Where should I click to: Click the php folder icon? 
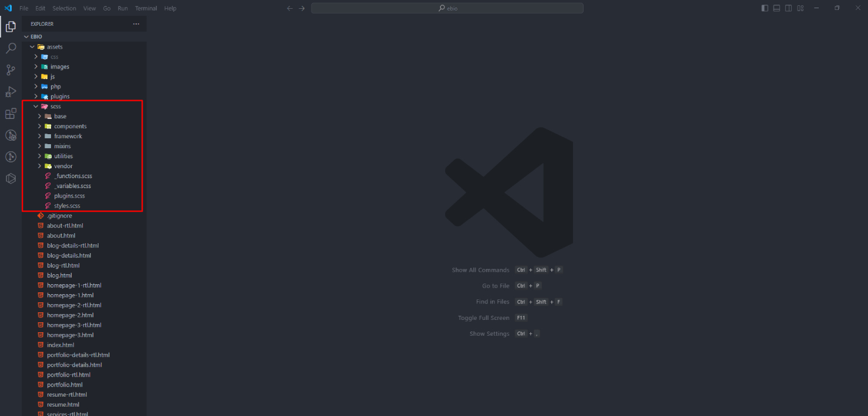pos(45,87)
